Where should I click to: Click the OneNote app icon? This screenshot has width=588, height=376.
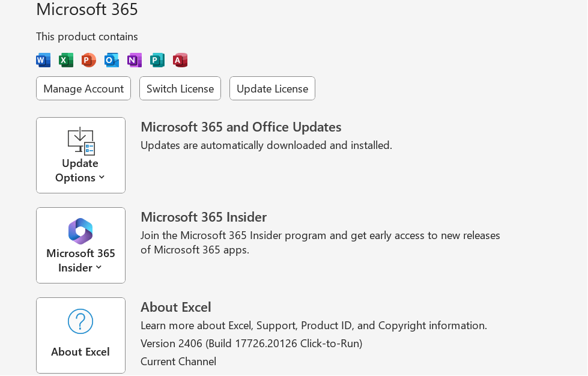pyautogui.click(x=135, y=60)
